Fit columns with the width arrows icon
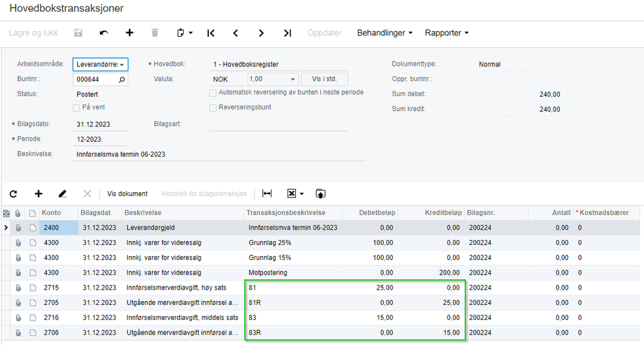Screen dimensions: 644x345 [267, 194]
